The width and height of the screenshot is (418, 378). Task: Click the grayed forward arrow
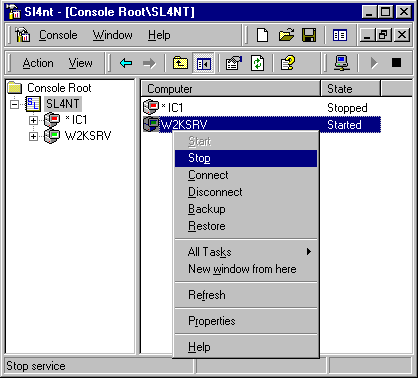(x=149, y=63)
